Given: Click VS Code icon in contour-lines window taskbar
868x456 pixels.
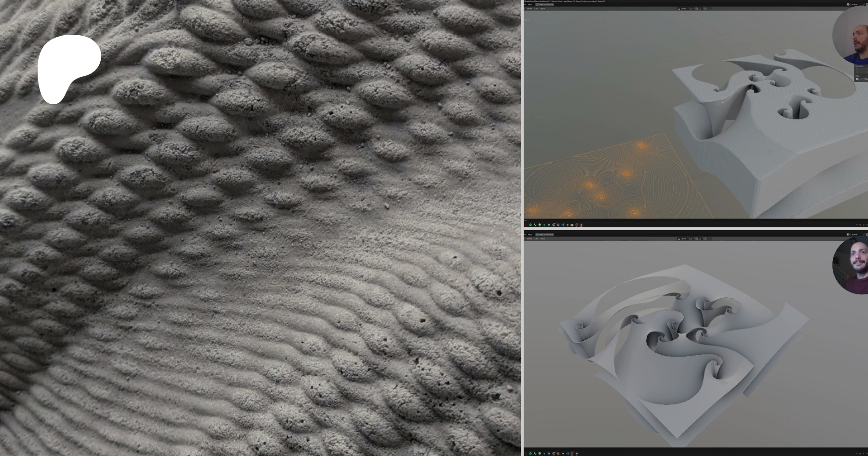Looking at the screenshot, I should click(x=563, y=224).
